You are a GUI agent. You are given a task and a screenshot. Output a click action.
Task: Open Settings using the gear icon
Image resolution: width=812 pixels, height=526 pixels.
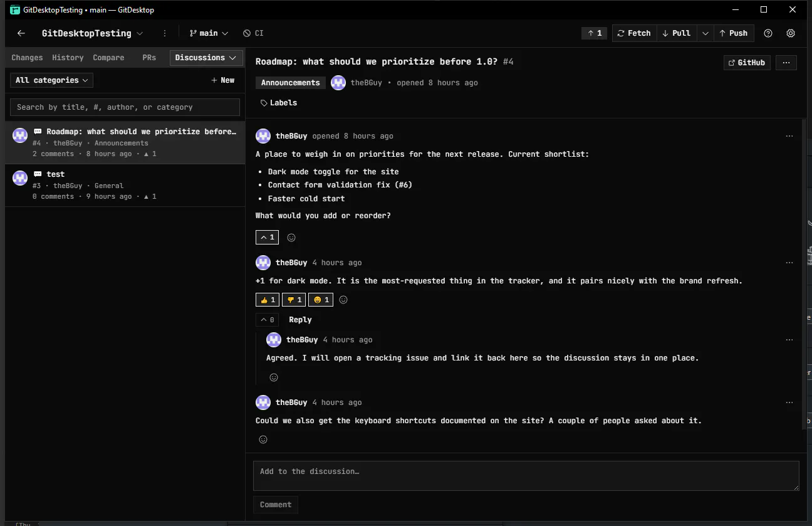(791, 33)
